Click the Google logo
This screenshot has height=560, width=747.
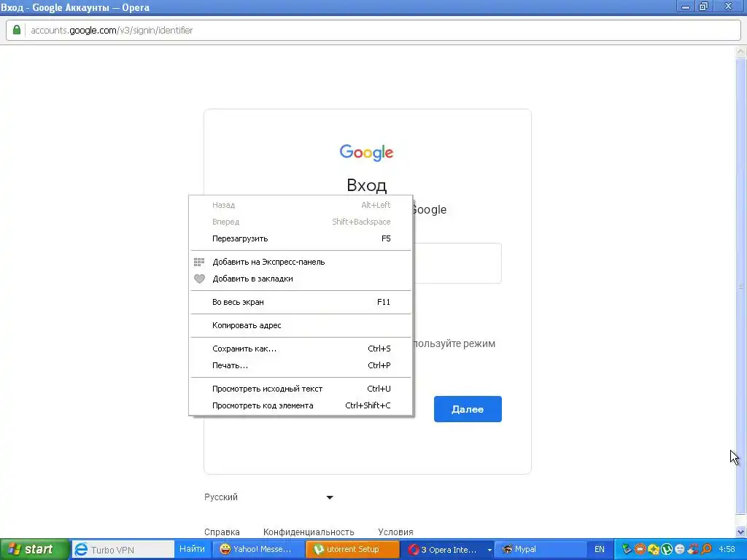click(x=366, y=152)
